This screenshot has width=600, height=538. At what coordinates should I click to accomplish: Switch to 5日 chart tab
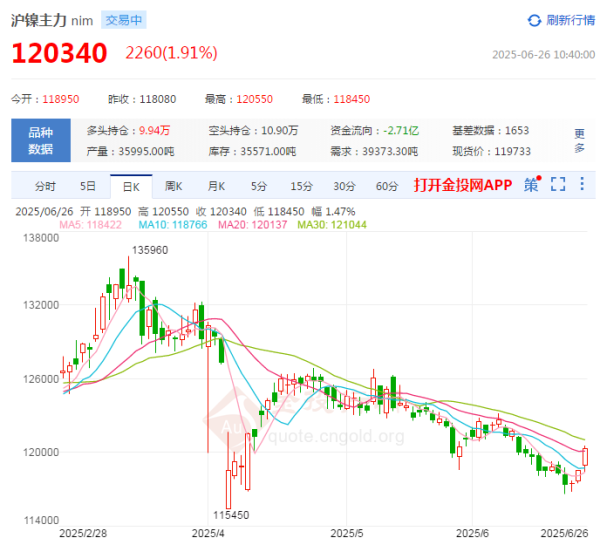point(88,186)
